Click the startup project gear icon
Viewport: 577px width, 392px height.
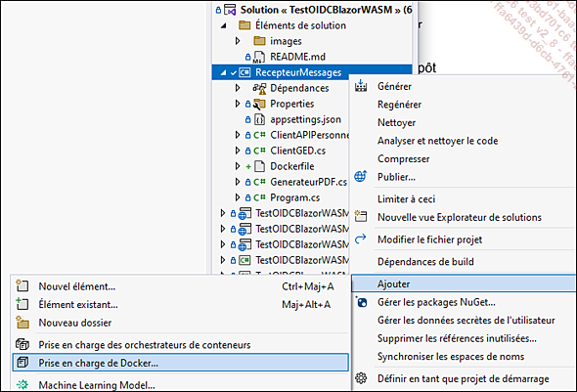(361, 378)
